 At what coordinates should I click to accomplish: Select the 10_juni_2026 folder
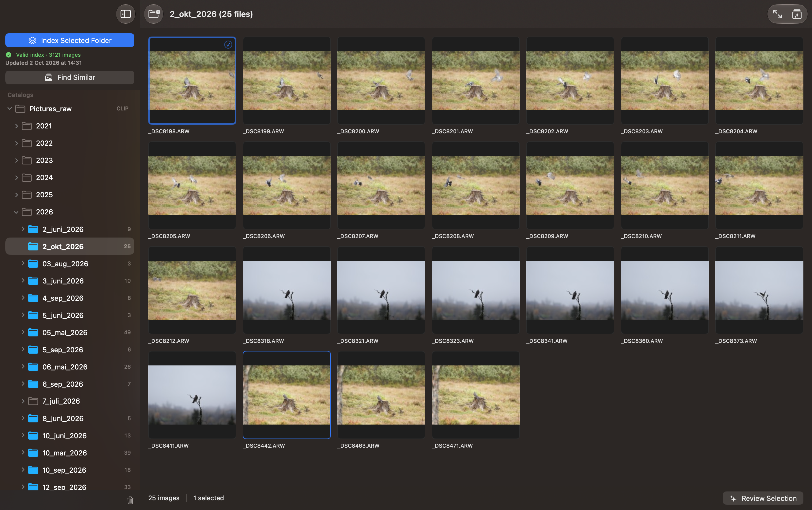click(x=70, y=436)
